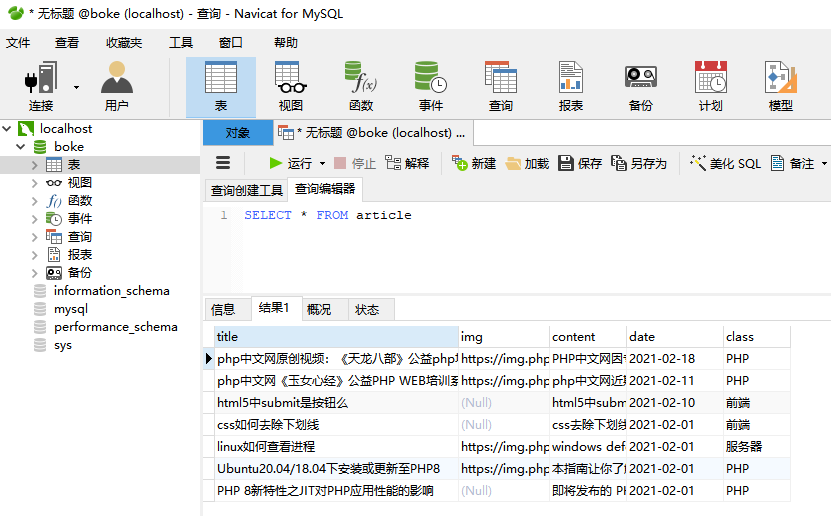Open the dropdown arrow beside 运行
Viewport: 831px width, 516px height.
coord(322,164)
